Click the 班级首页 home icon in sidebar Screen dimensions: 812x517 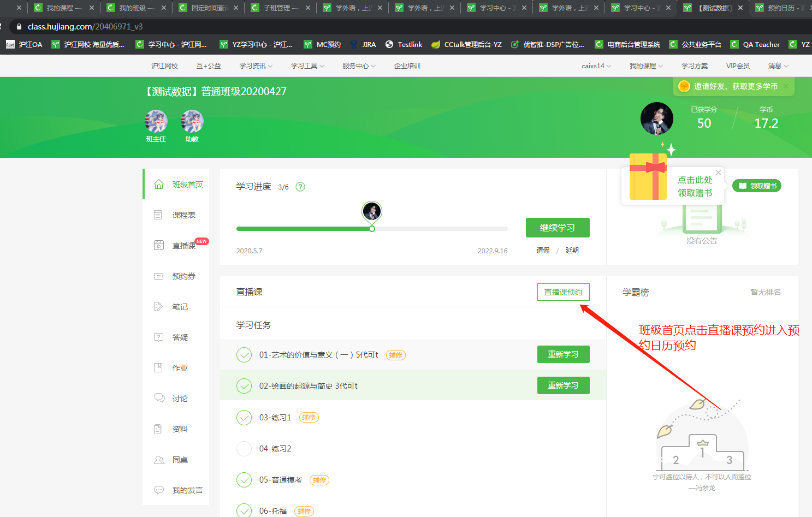click(x=159, y=185)
